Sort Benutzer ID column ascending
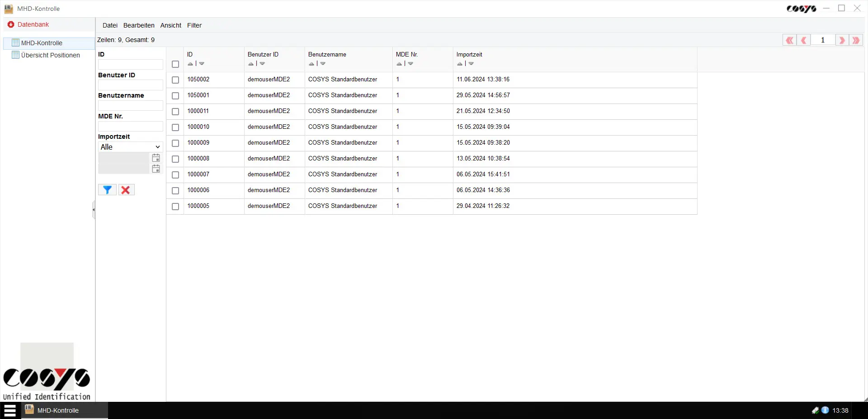This screenshot has width=868, height=419. pos(251,64)
